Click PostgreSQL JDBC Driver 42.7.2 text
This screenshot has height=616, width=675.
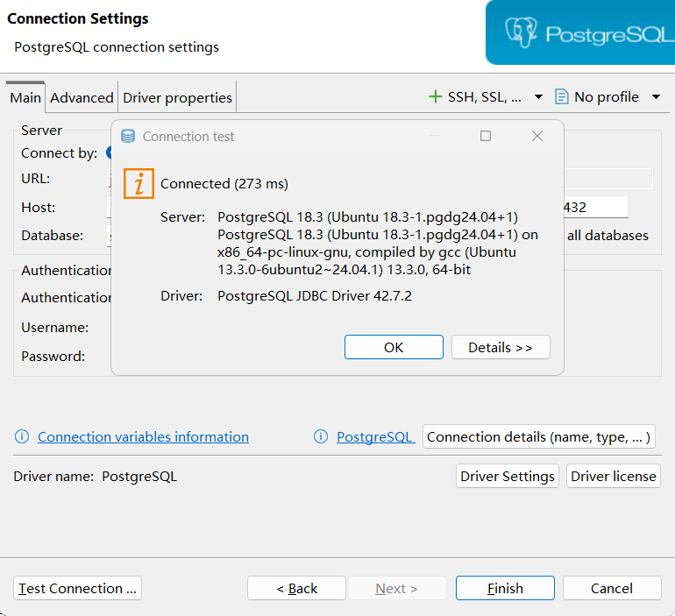point(315,296)
